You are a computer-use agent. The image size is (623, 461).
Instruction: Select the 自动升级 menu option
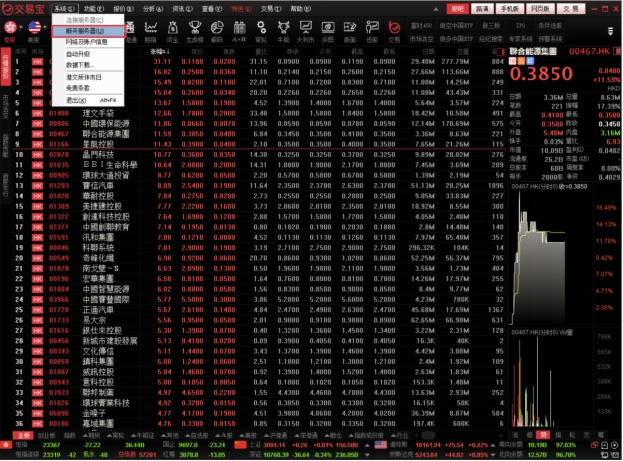coord(79,55)
